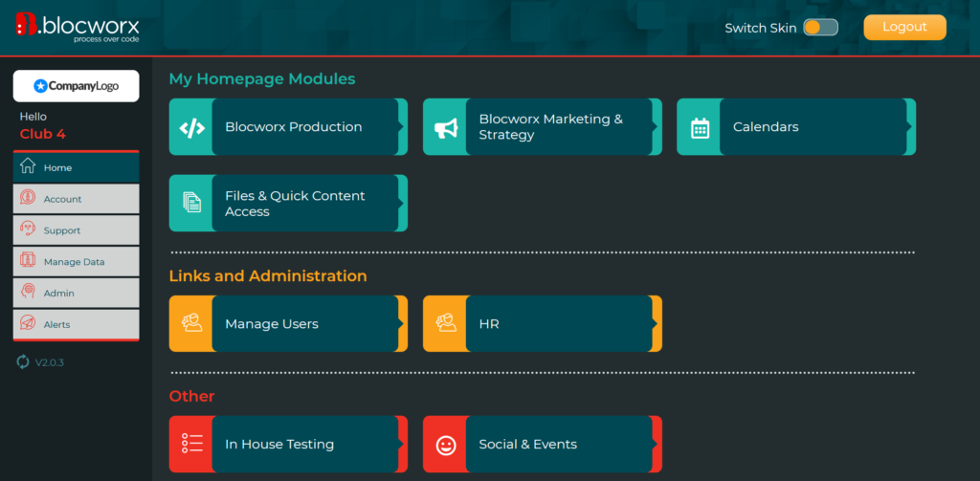Viewport: 980px width, 481px height.
Task: Click the headset Support icon
Action: click(x=28, y=230)
